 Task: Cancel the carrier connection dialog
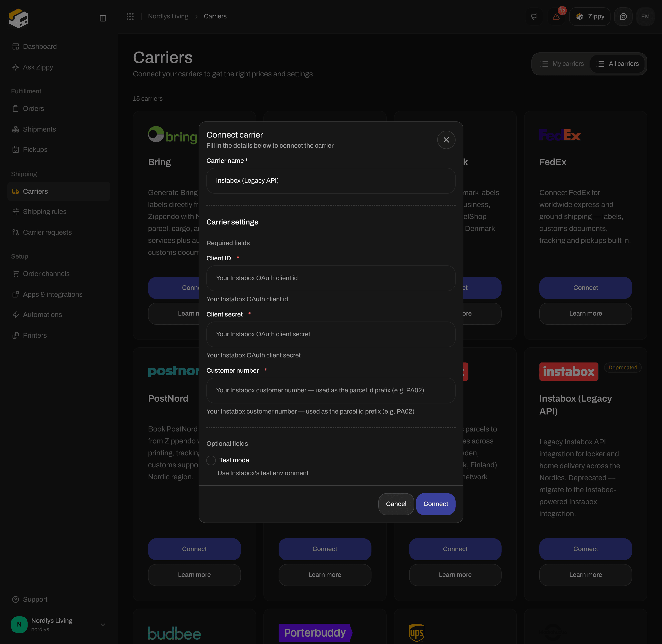point(396,504)
